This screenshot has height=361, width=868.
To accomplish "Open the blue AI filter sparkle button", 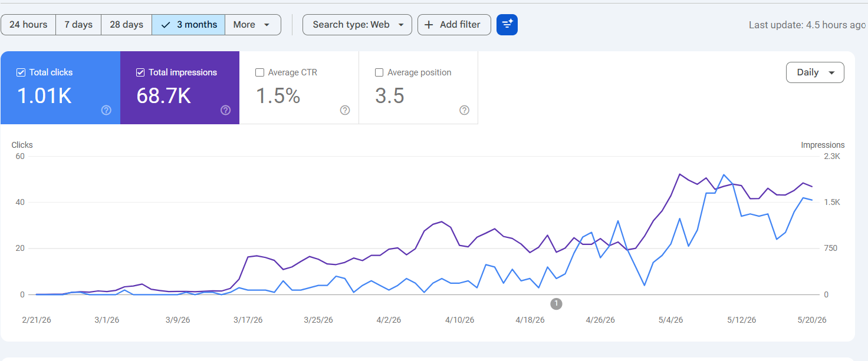I will [x=507, y=25].
